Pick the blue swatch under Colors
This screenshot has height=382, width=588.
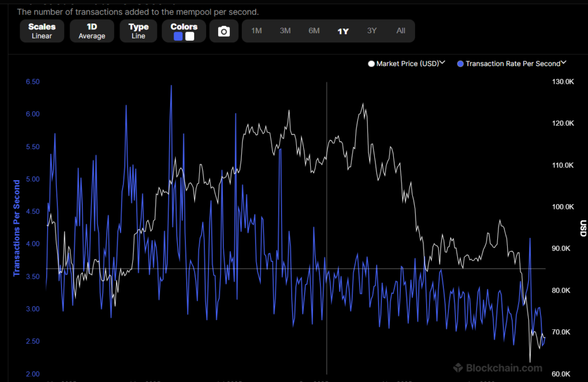point(179,36)
